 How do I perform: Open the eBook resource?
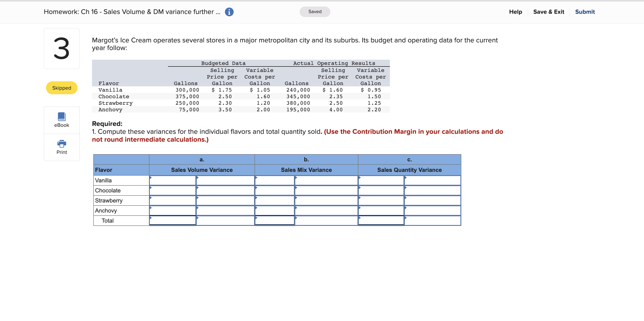[x=62, y=120]
